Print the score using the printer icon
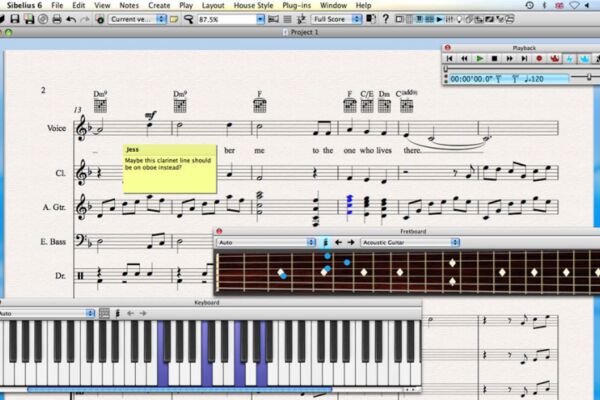 tap(57, 19)
